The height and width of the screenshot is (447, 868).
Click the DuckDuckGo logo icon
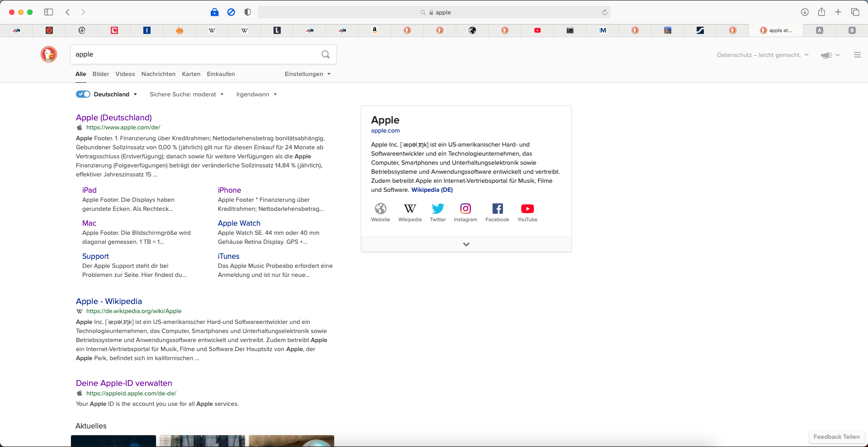[x=49, y=54]
